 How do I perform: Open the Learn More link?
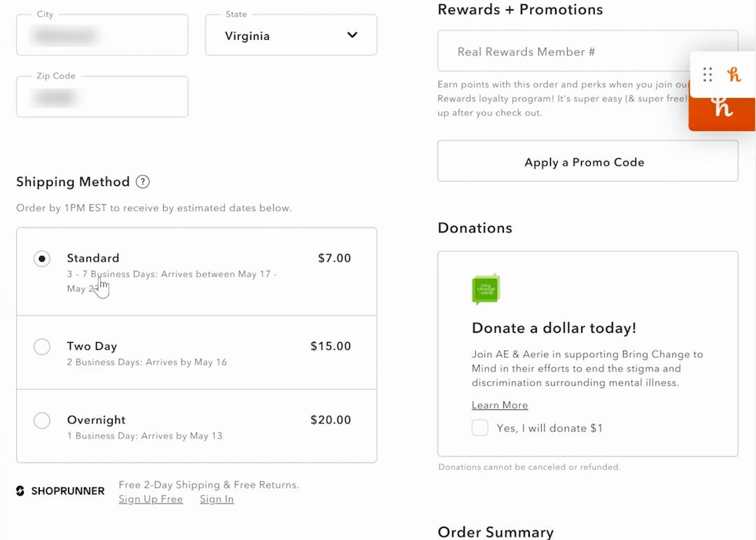[x=499, y=405]
